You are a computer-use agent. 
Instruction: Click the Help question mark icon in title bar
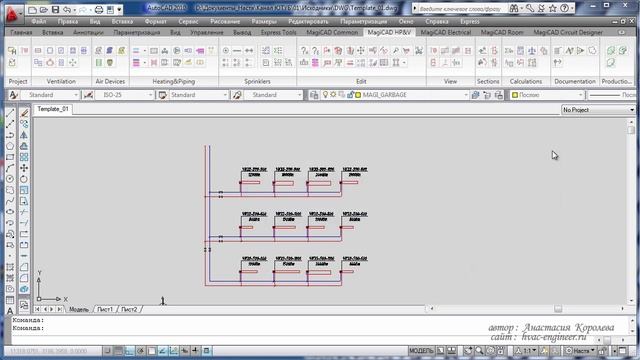[x=564, y=8]
